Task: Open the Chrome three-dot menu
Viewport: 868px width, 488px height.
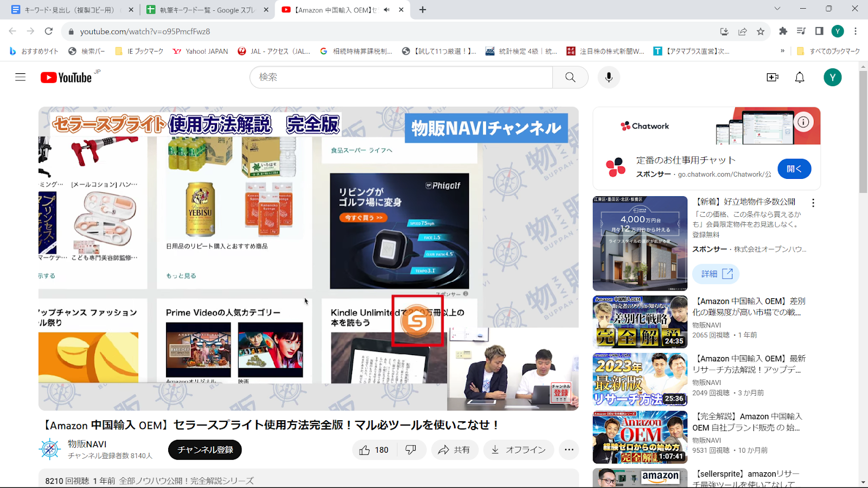Action: (856, 31)
